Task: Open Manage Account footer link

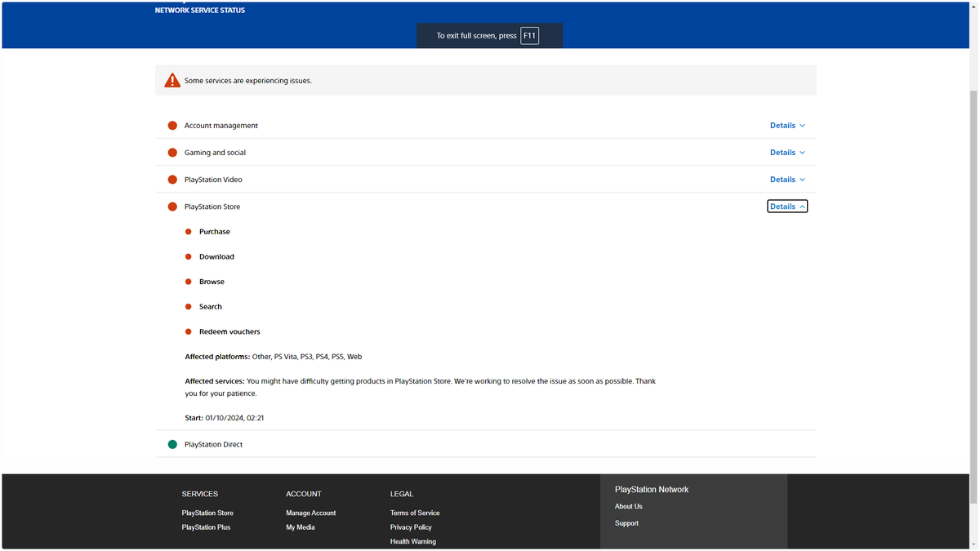Action: click(311, 513)
